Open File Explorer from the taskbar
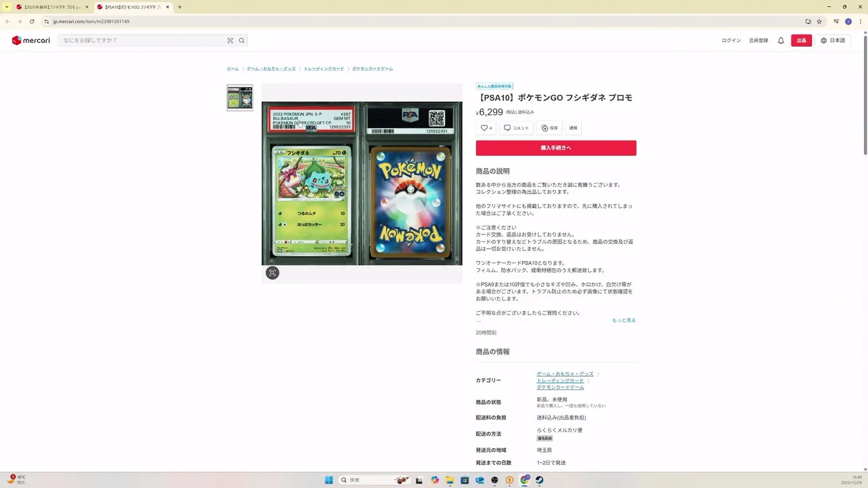This screenshot has height=488, width=868. click(450, 480)
